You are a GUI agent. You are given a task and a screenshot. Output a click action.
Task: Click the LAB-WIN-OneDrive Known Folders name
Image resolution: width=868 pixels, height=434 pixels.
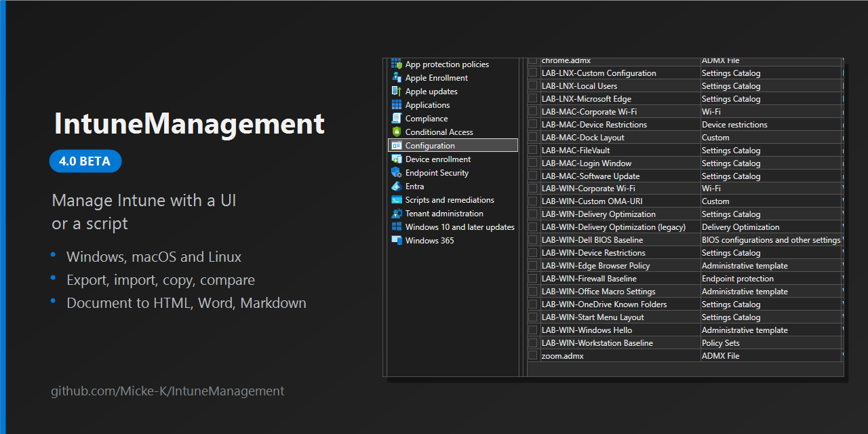tap(604, 304)
